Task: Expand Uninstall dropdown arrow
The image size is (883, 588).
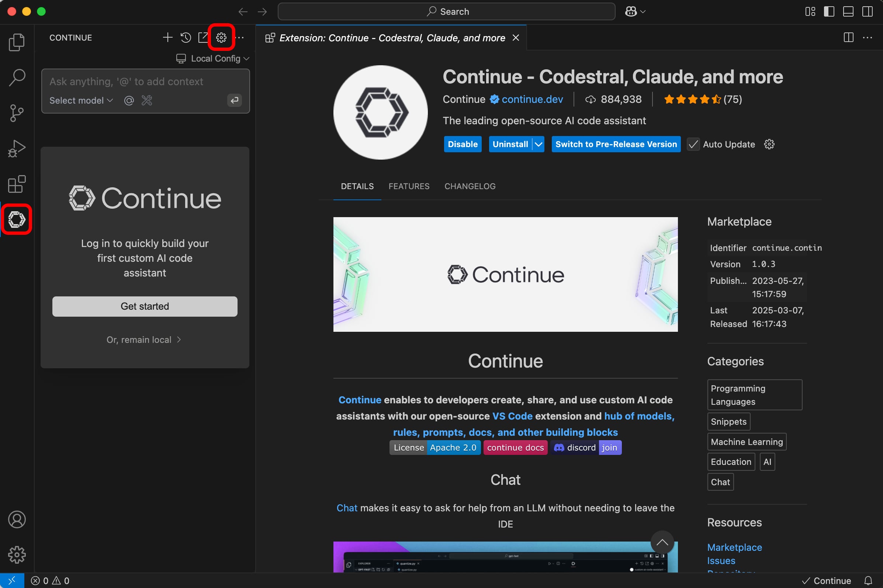Action: [538, 145]
